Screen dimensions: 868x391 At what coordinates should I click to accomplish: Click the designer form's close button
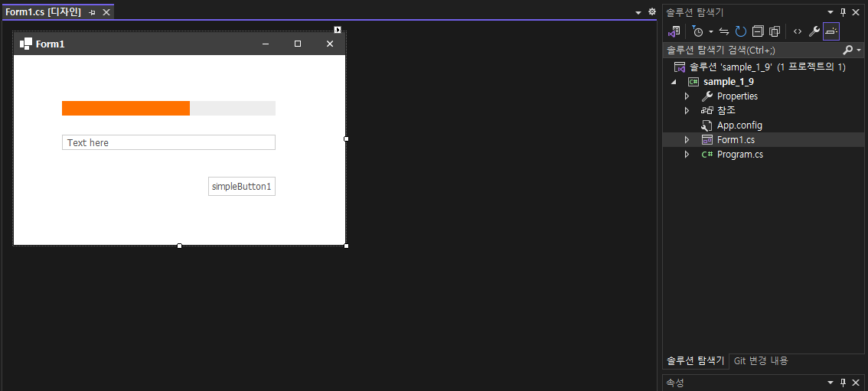[x=330, y=44]
